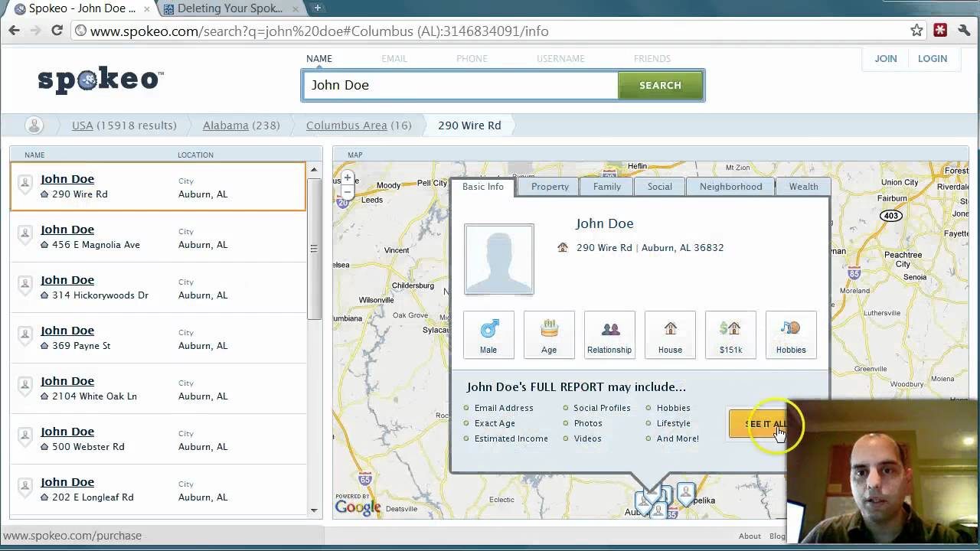Open the Relationship icon tile
This screenshot has height=551, width=980.
click(x=609, y=334)
